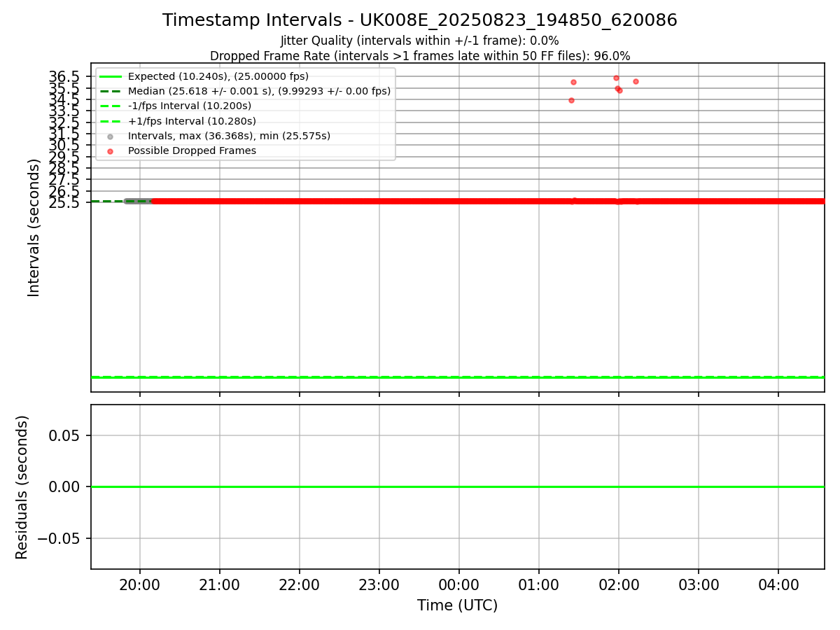Click the green residuals zero line
Screen dimensions: 840x630
click(x=457, y=486)
